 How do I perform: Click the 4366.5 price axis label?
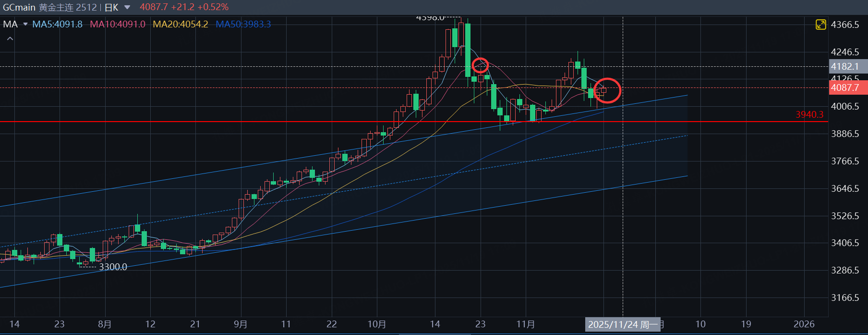tap(845, 25)
